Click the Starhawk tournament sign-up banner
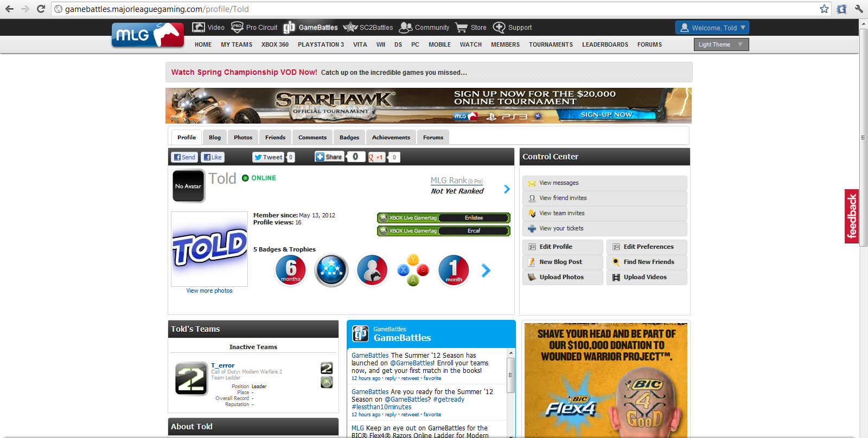 tap(429, 106)
